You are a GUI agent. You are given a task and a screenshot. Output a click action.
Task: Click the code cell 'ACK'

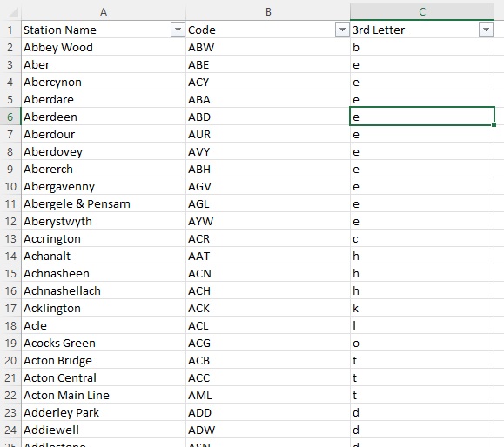tap(268, 308)
